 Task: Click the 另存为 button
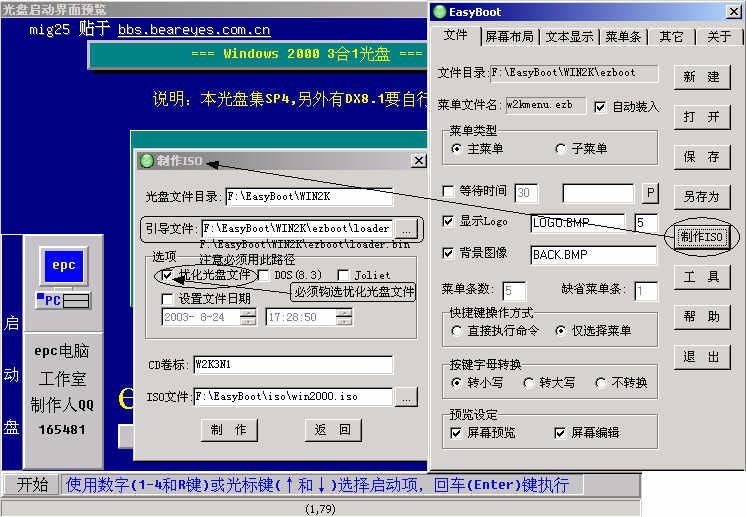pos(701,196)
